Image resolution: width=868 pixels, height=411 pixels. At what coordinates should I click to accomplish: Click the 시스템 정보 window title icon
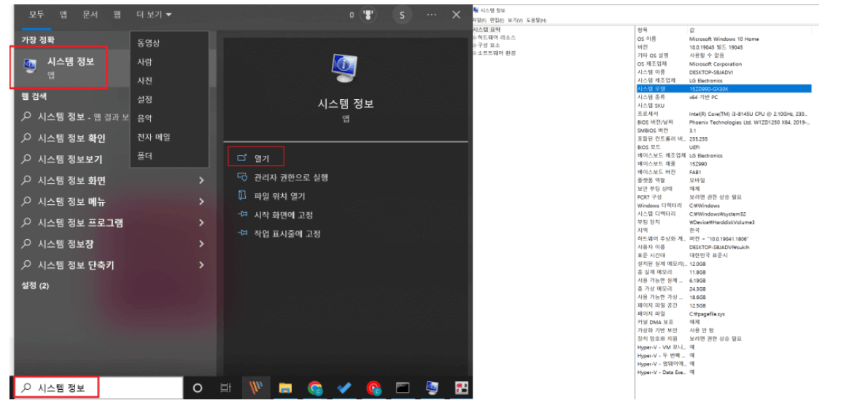coord(476,10)
